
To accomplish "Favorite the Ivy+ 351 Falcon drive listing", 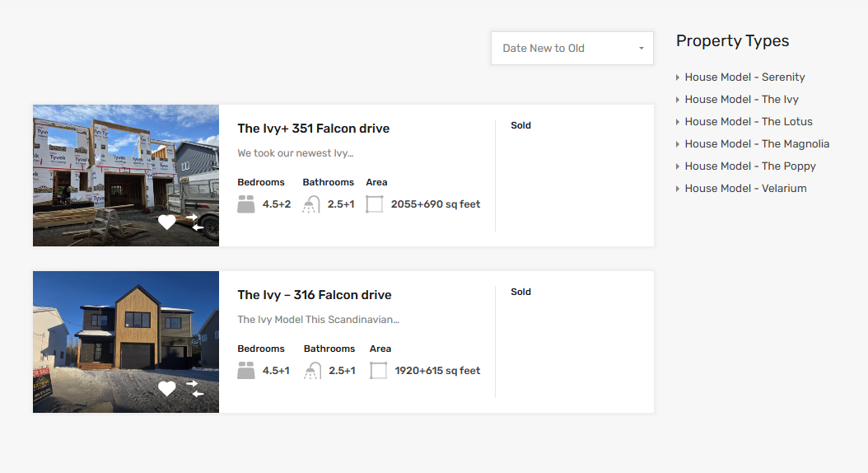I will pos(166,222).
